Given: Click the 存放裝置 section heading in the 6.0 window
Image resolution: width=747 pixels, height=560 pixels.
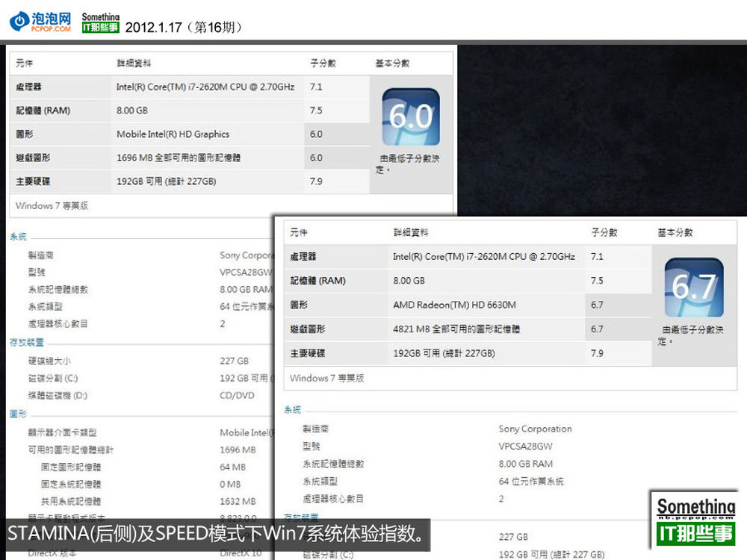Looking at the screenshot, I should click(27, 343).
